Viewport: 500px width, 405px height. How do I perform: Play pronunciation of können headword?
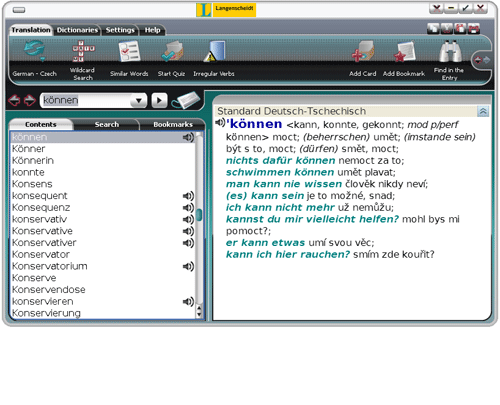tap(220, 123)
